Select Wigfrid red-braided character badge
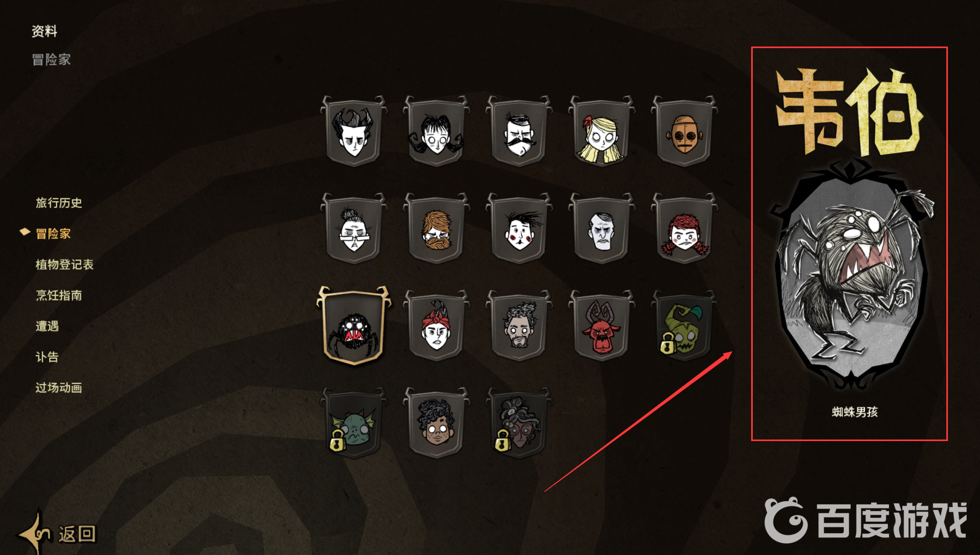 tap(684, 229)
